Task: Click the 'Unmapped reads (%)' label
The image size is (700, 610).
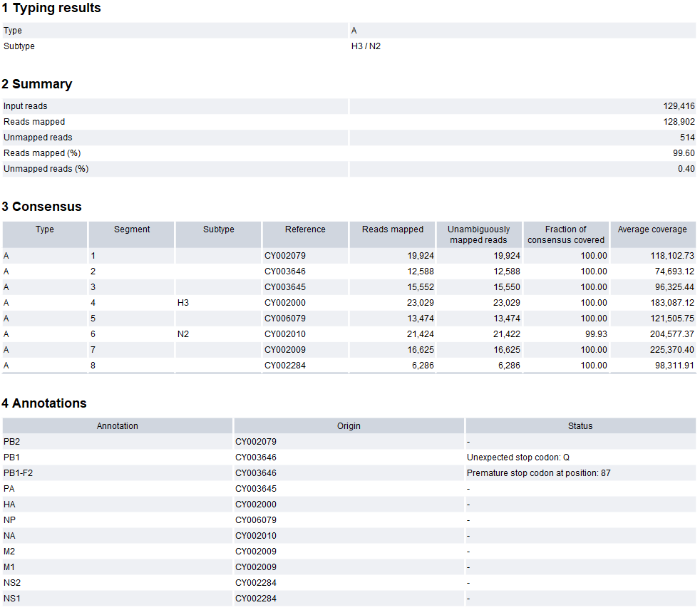Action: pyautogui.click(x=46, y=169)
